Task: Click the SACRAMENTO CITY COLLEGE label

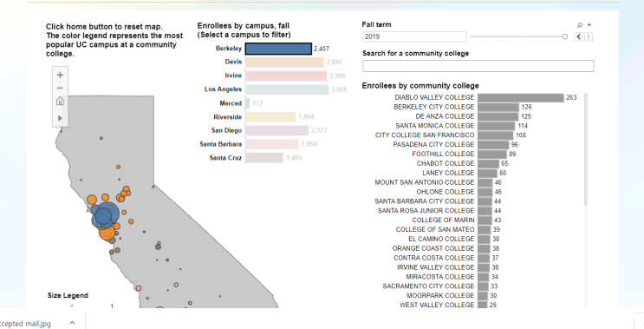Action: click(x=428, y=286)
